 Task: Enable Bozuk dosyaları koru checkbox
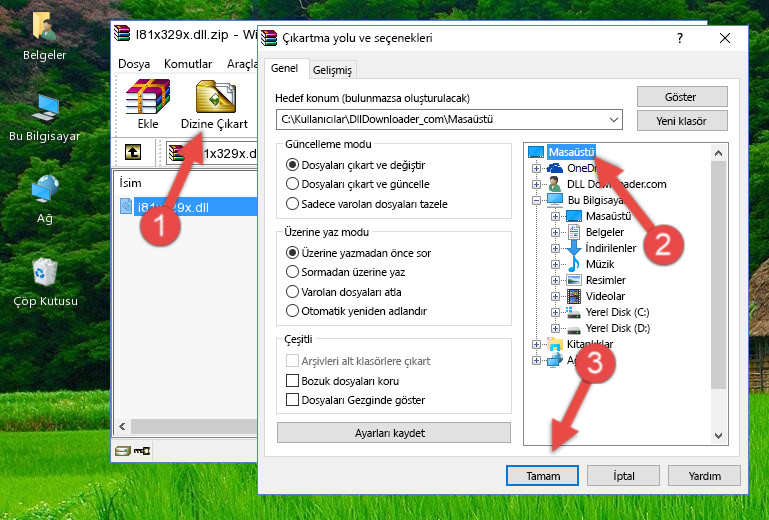(292, 381)
